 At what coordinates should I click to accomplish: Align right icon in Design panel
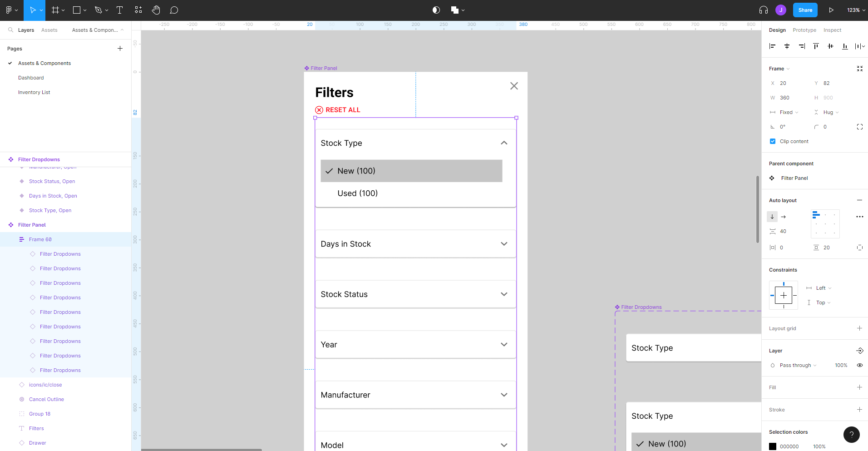coord(802,46)
